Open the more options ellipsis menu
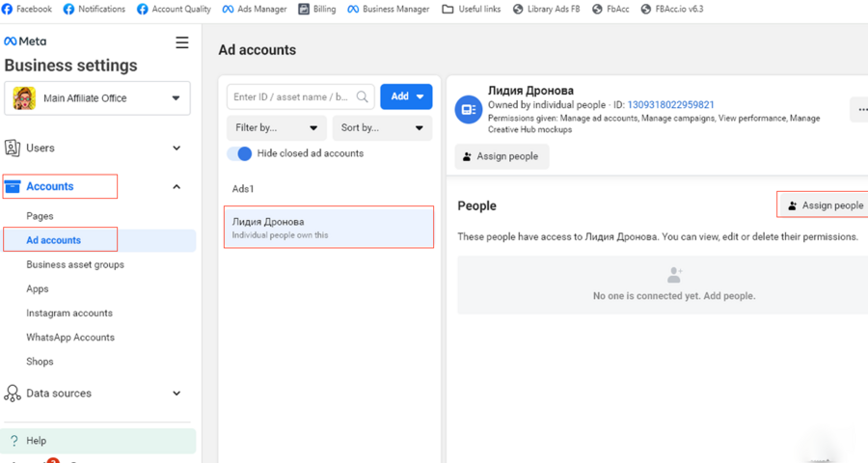 tap(860, 110)
